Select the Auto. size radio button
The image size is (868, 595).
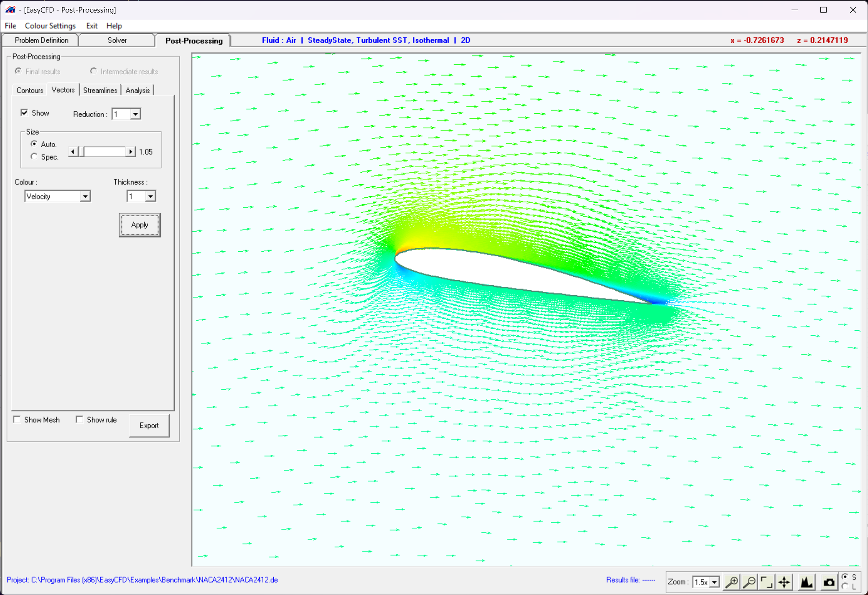pos(34,144)
